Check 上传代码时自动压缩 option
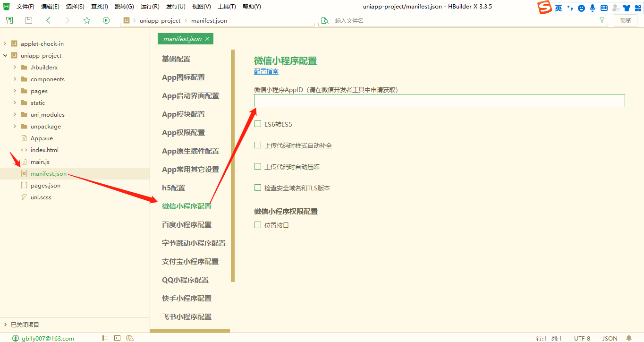644x342 pixels. 258,166
